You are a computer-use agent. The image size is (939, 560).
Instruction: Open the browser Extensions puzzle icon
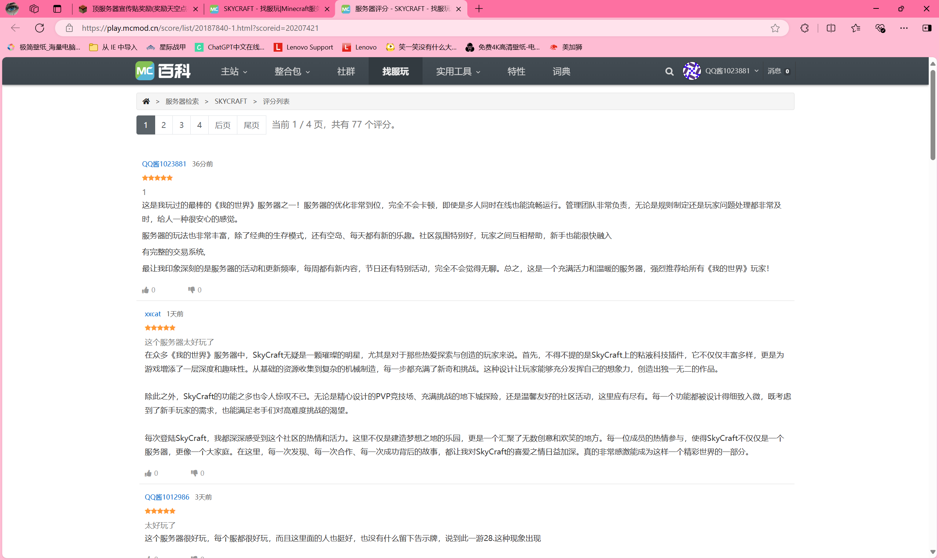(x=805, y=28)
